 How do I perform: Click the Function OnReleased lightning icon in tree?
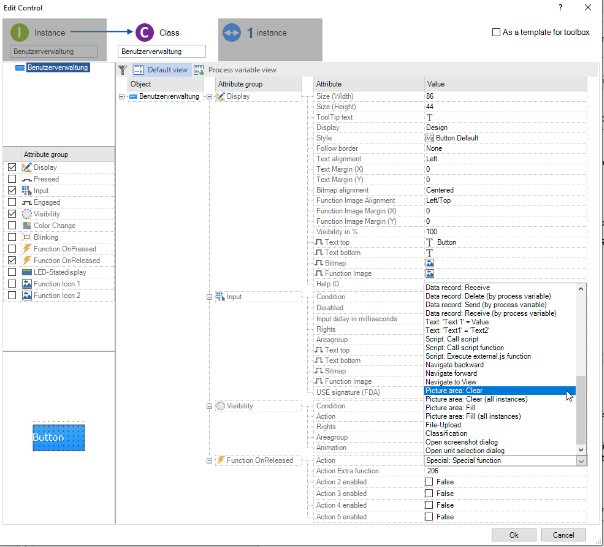pos(221,460)
